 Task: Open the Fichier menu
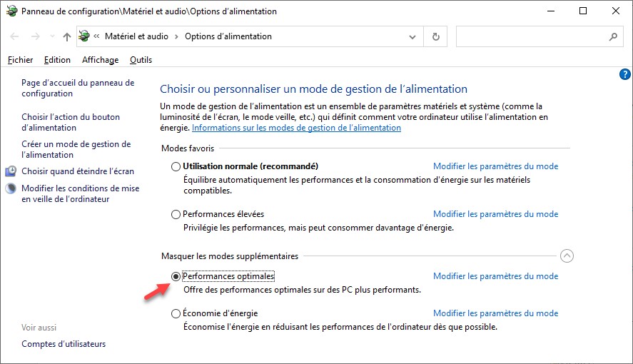(20, 60)
